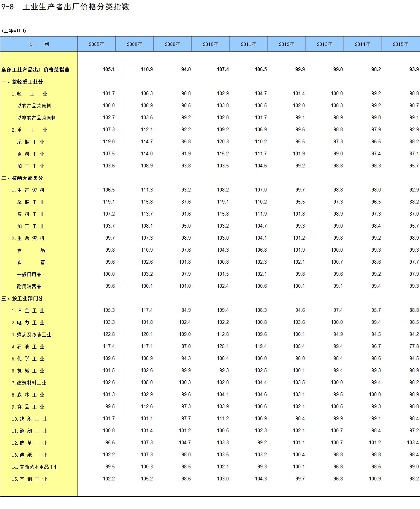Click the 二、按两大部类分 section heading
The image size is (420, 509).
coord(22,178)
